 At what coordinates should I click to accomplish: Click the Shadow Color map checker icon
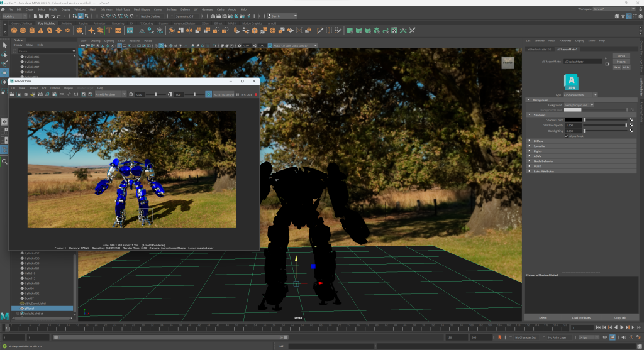[631, 120]
